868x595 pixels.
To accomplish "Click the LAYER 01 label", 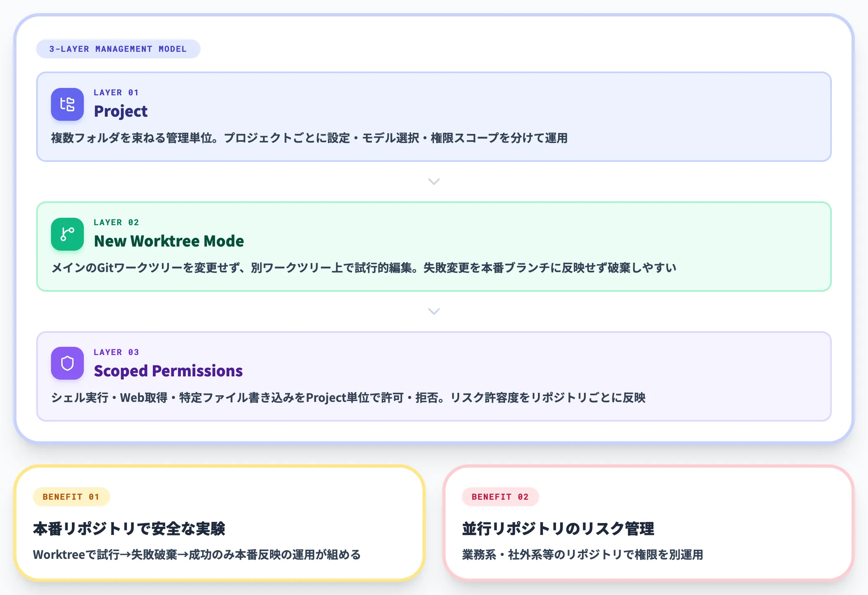I will [x=116, y=92].
